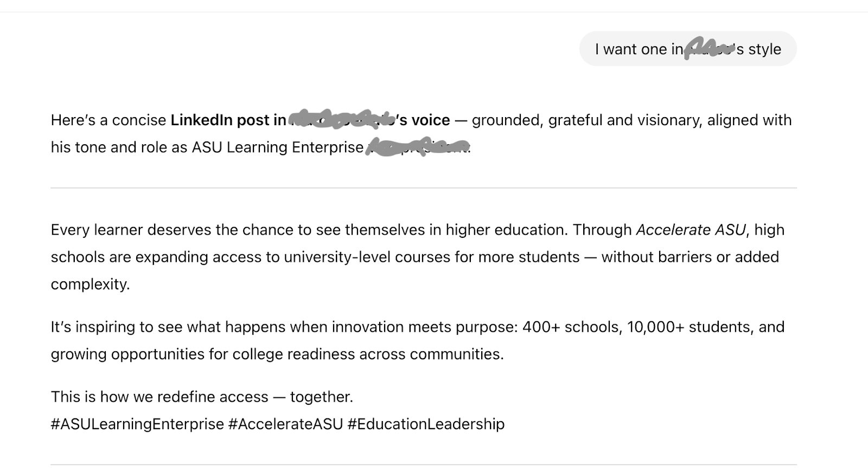
Task: Click the italic "Accelerate ASU" text
Action: [x=691, y=230]
